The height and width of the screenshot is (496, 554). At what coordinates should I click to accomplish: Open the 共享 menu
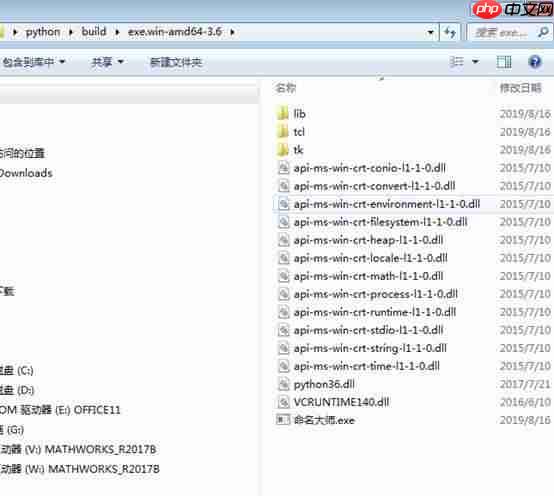pyautogui.click(x=107, y=62)
